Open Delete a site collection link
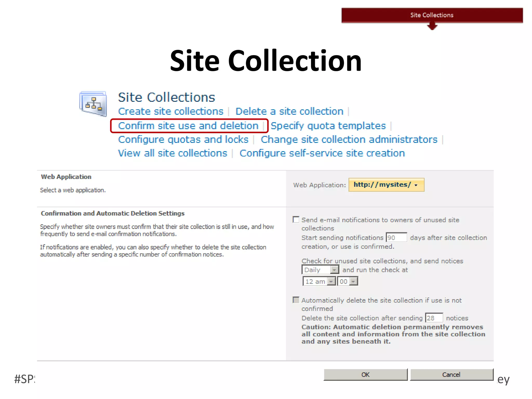This screenshot has width=532, height=399. (x=289, y=111)
